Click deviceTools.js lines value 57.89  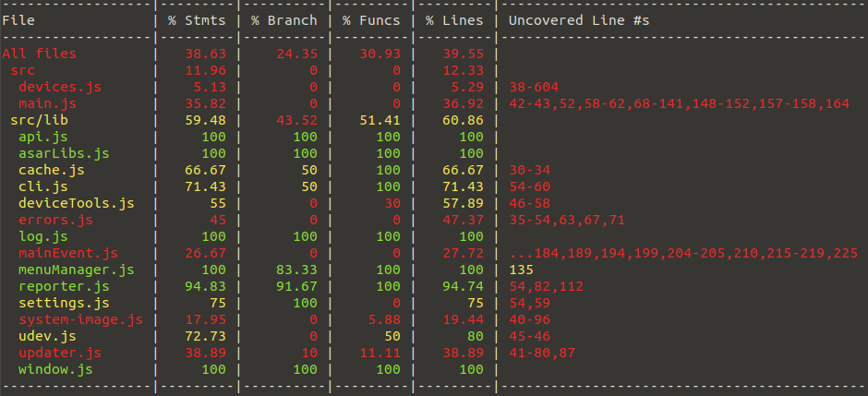click(463, 203)
